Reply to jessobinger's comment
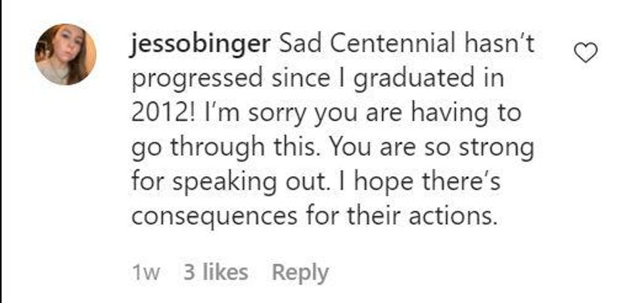 [300, 273]
